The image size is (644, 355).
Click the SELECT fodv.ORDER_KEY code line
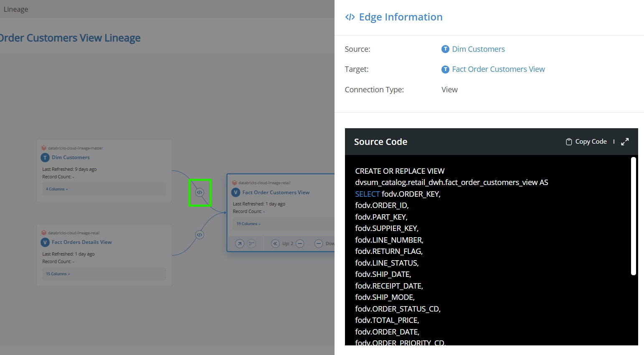click(x=398, y=194)
